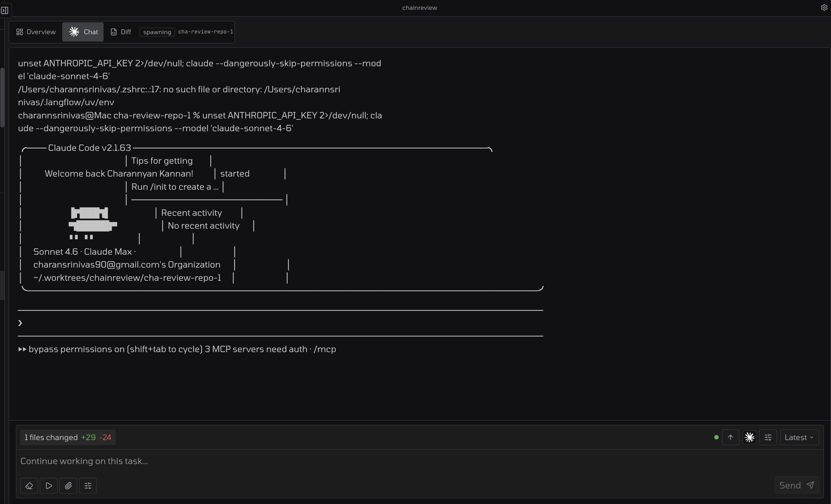Image resolution: width=831 pixels, height=504 pixels.
Task: Switch to the Overview tab
Action: pyautogui.click(x=36, y=32)
